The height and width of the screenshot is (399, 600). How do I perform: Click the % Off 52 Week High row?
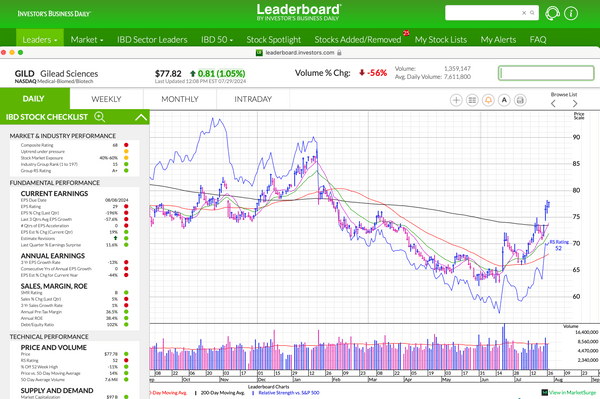click(x=75, y=367)
